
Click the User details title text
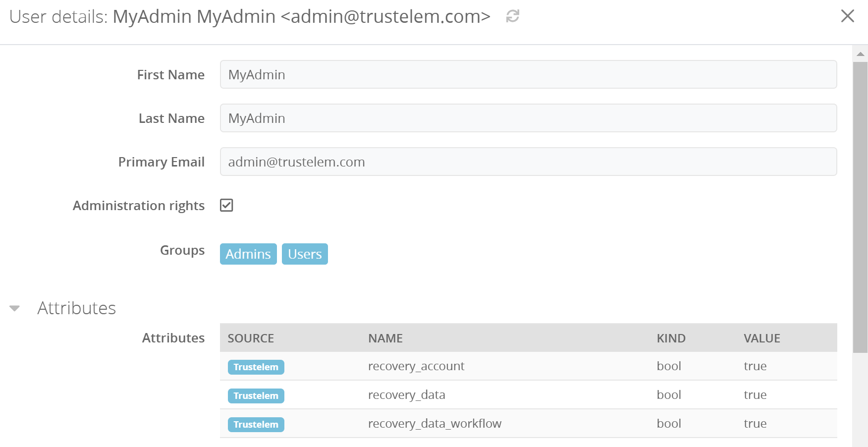coord(250,16)
